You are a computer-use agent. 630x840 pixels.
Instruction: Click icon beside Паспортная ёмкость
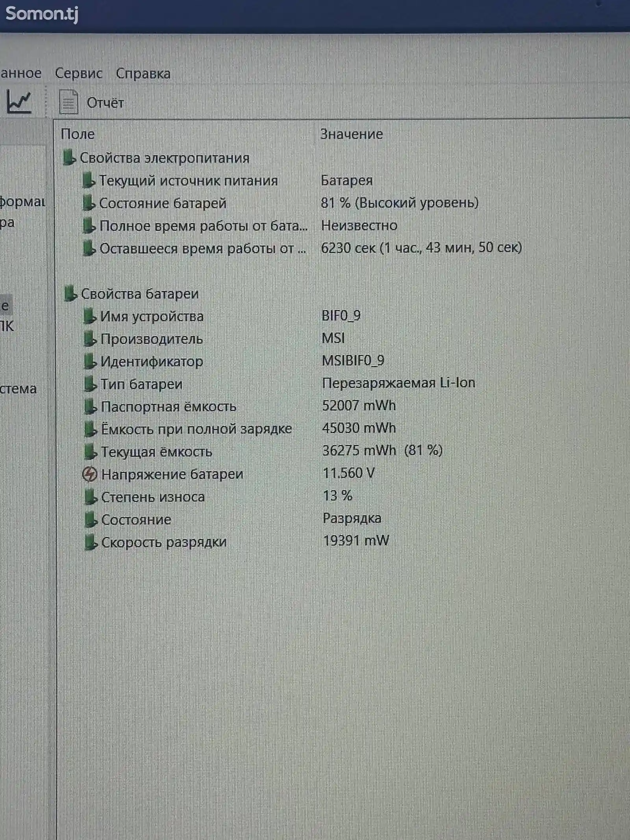91,406
